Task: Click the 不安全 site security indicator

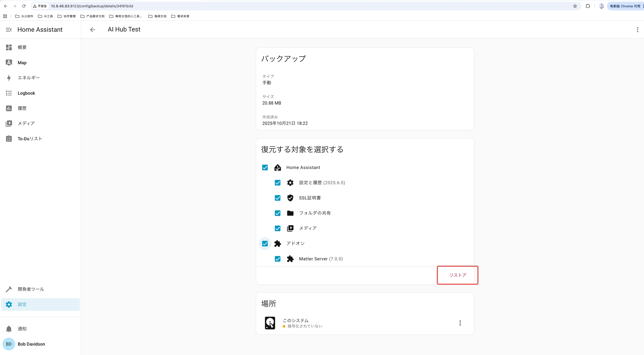Action: [40, 6]
